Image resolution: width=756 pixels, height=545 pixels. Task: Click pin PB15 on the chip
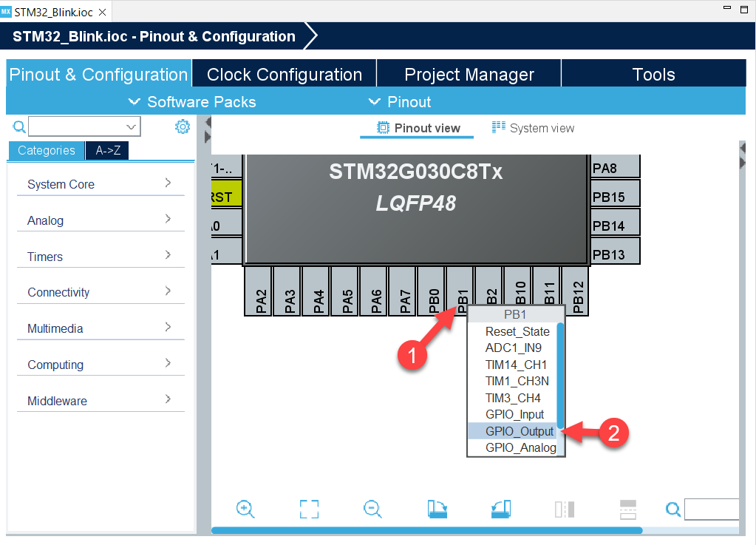click(615, 194)
